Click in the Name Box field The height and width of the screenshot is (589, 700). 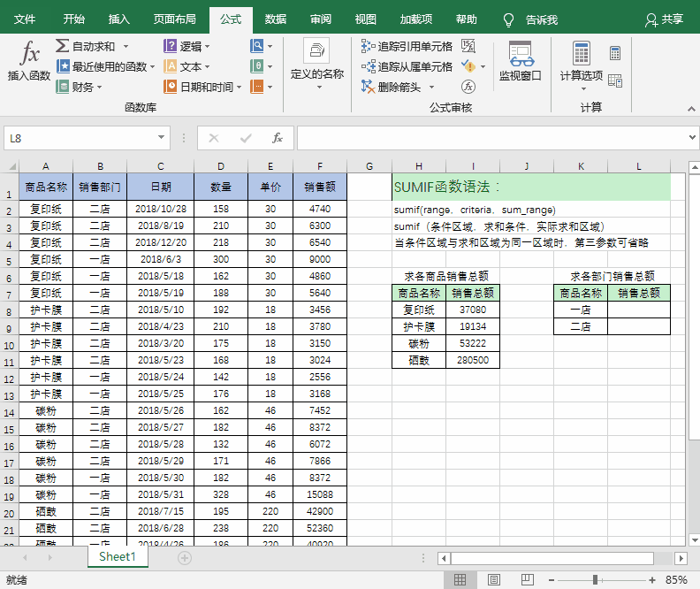click(x=80, y=138)
